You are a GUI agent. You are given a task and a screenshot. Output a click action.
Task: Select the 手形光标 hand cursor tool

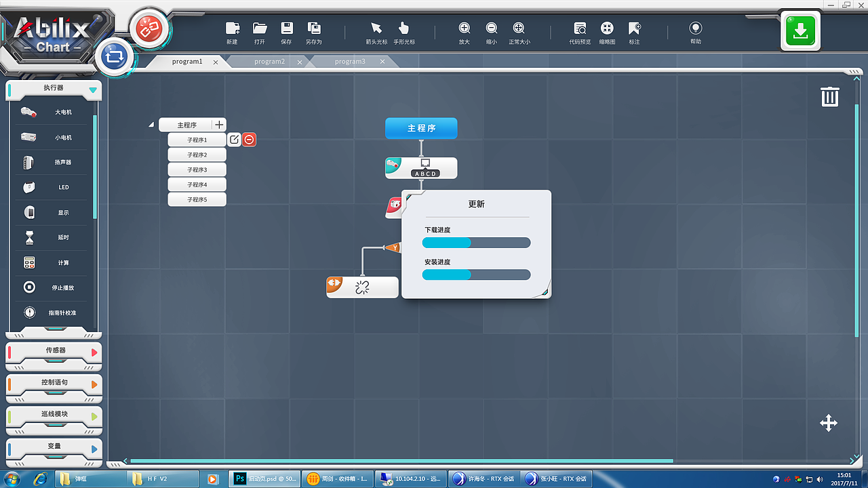point(404,28)
